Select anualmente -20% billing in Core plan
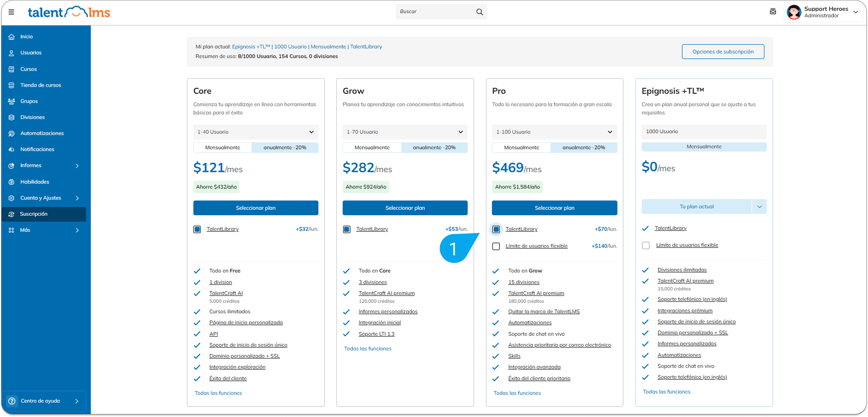 coord(285,148)
